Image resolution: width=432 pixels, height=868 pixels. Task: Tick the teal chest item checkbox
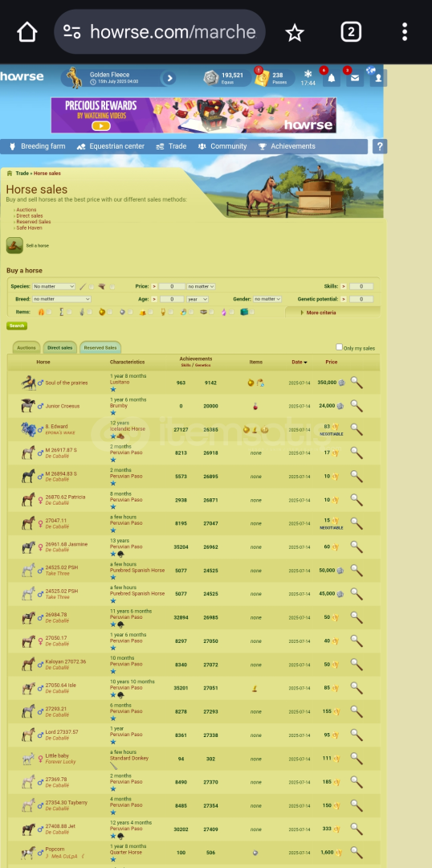(251, 312)
